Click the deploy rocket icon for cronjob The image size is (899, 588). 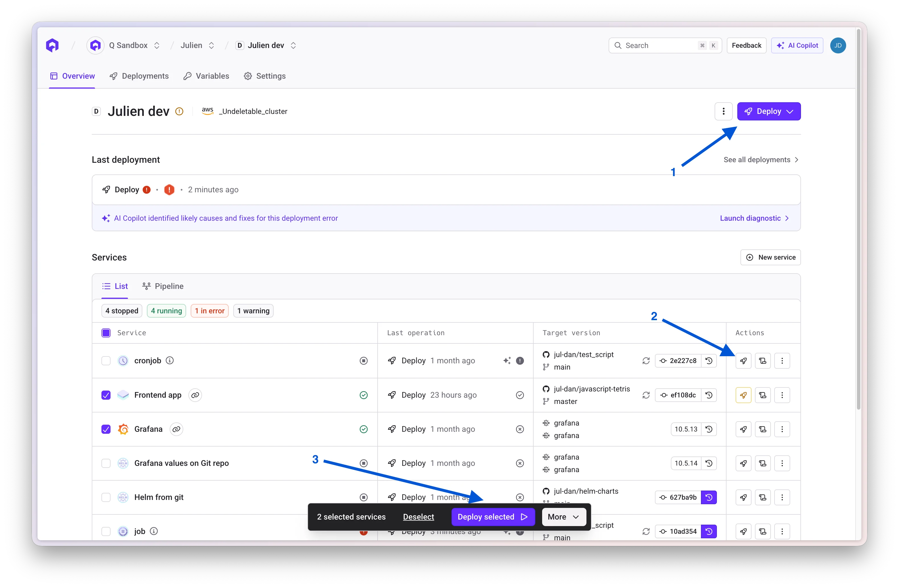[x=743, y=361]
